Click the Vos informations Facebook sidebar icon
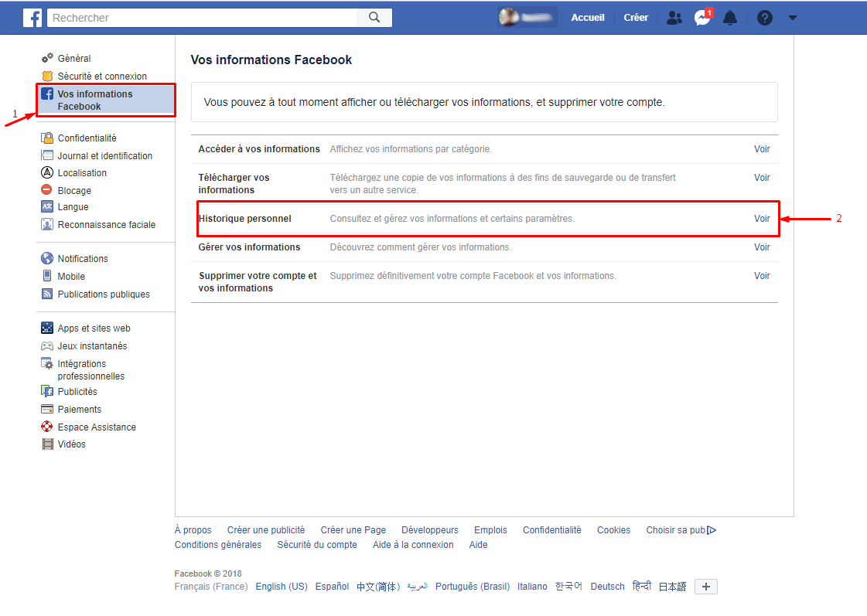The image size is (867, 616). click(x=47, y=94)
